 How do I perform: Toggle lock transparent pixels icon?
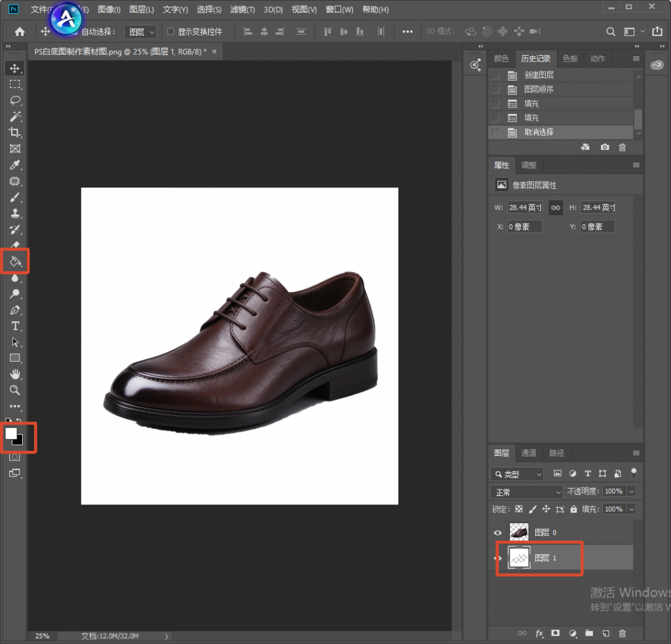(x=519, y=509)
